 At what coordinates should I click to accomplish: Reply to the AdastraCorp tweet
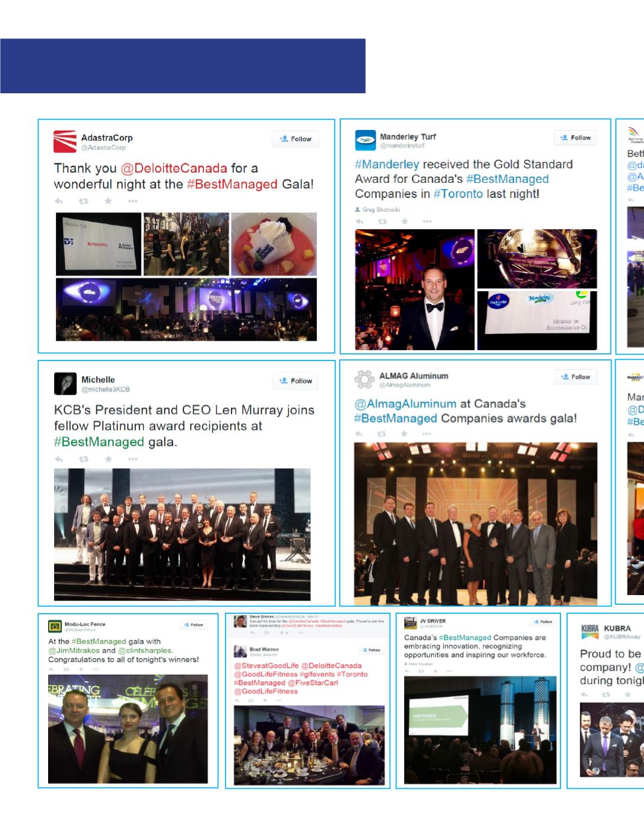(59, 201)
